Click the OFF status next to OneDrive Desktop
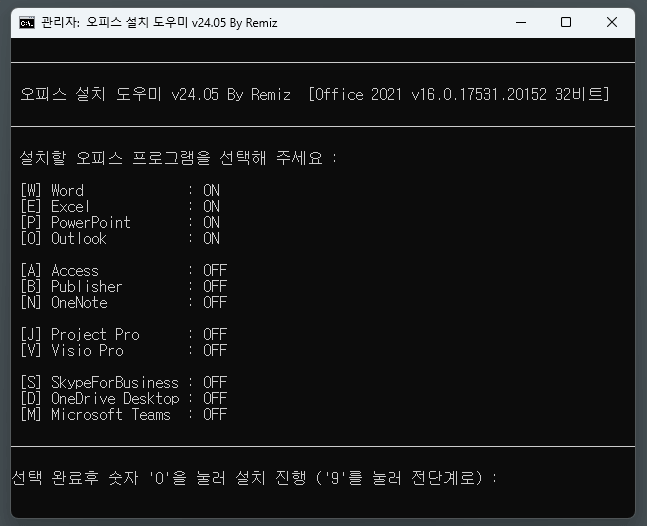This screenshot has height=526, width=647. pyautogui.click(x=215, y=399)
